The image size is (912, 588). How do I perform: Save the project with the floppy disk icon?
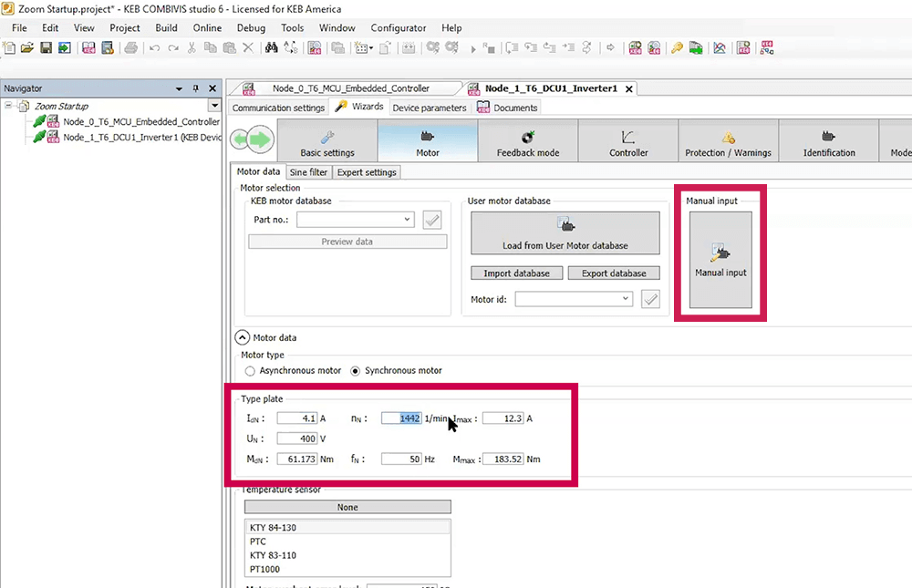[x=46, y=47]
